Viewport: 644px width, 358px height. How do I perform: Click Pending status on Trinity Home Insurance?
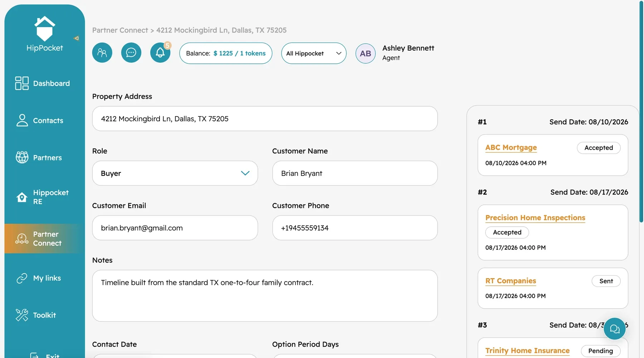pyautogui.click(x=600, y=351)
